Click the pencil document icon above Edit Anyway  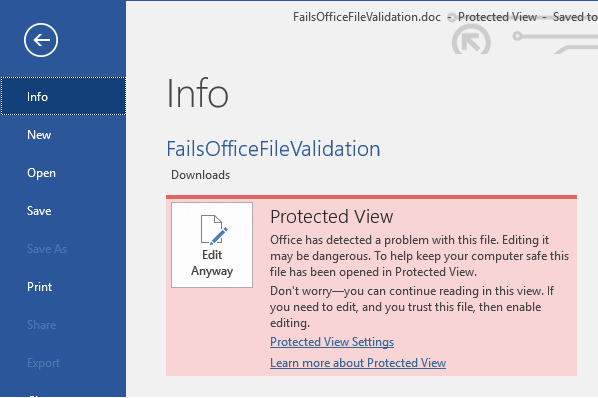[x=214, y=229]
